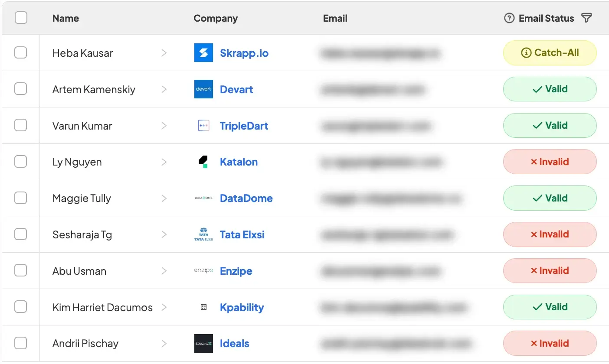The width and height of the screenshot is (609, 364).
Task: Select the checkbox for Maggie Tully
Action: click(21, 198)
